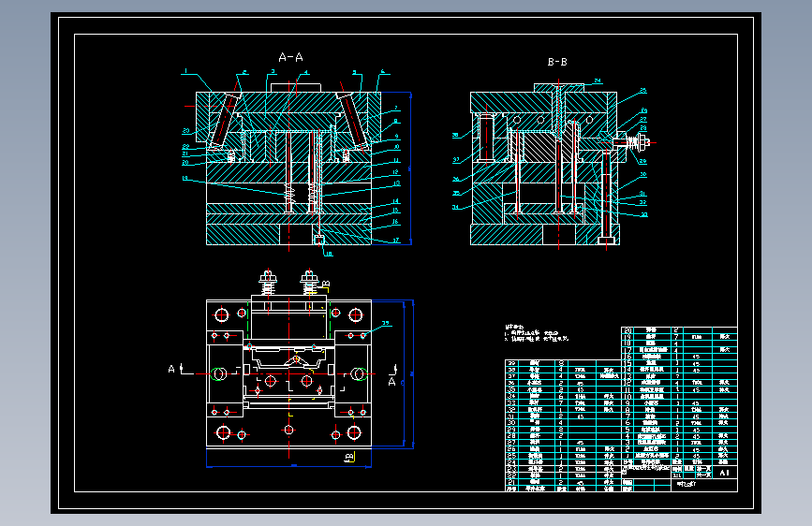
Task: Select balloon number 30 in B-B view
Action: click(x=643, y=174)
